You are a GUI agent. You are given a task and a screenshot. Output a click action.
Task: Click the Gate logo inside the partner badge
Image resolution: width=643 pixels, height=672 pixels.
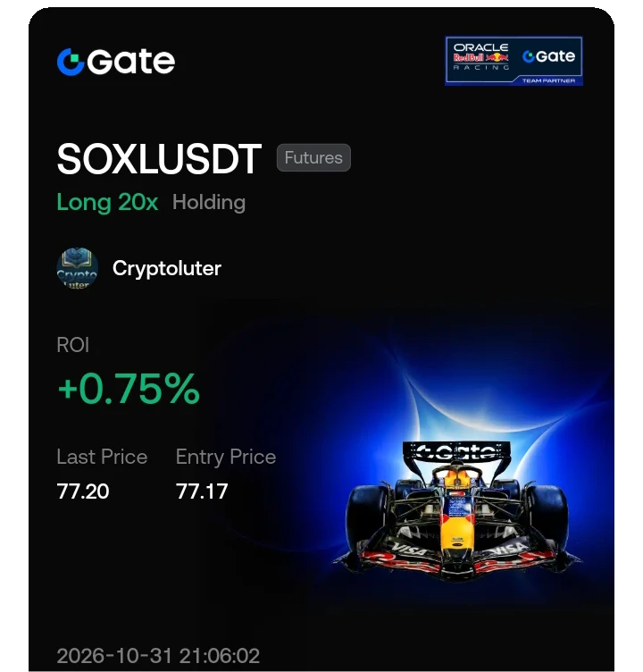point(548,56)
